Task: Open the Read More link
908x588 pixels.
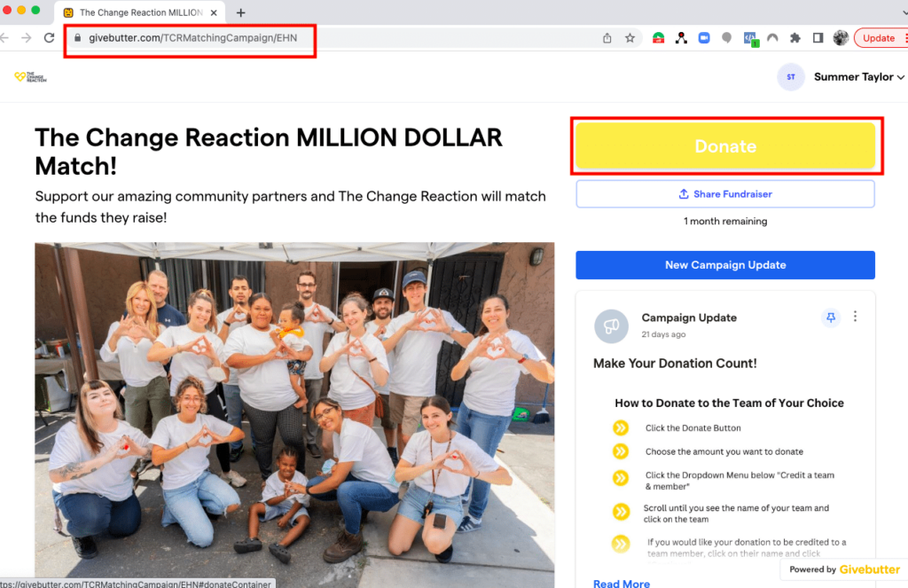Action: point(622,583)
